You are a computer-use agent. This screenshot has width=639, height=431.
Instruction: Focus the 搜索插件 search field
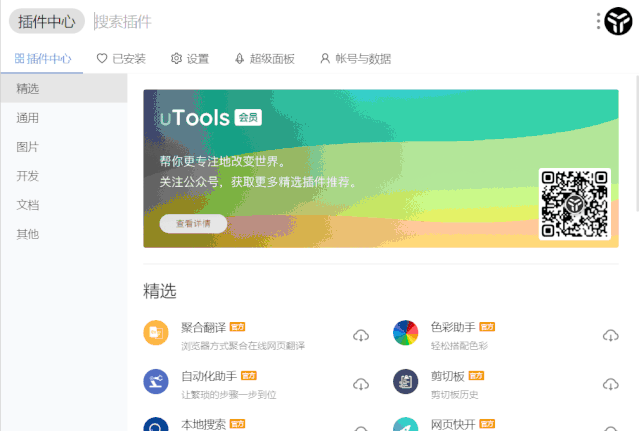[x=338, y=22]
